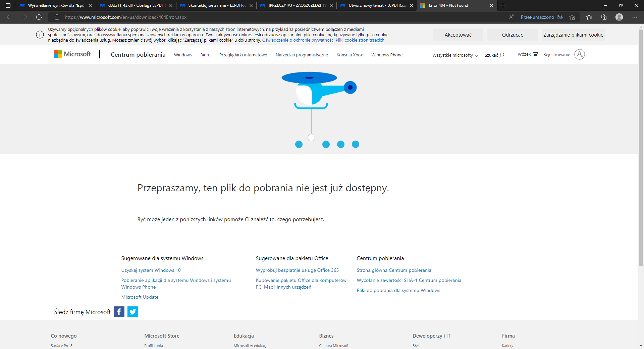Click the address bar URL field
Image resolution: width=644 pixels, height=349 pixels.
pyautogui.click(x=282, y=17)
